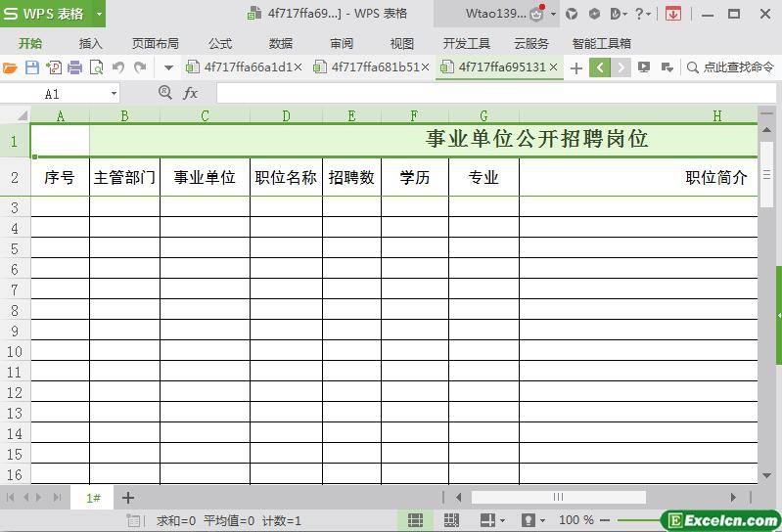Click the status bar macro record icon

point(133,521)
